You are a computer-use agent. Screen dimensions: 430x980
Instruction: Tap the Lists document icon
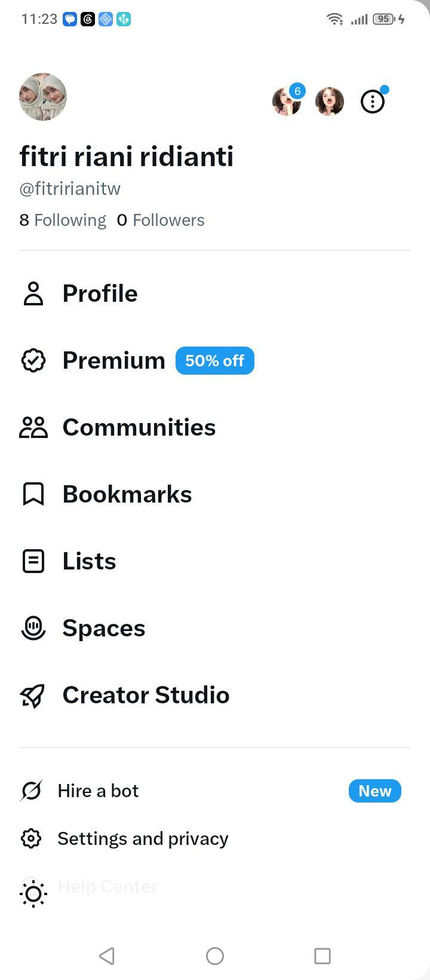[33, 561]
